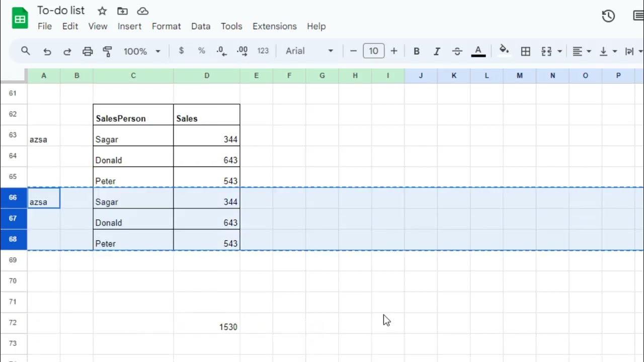This screenshot has height=362, width=644.
Task: Select 344 cell in row 63
Action: [x=207, y=135]
